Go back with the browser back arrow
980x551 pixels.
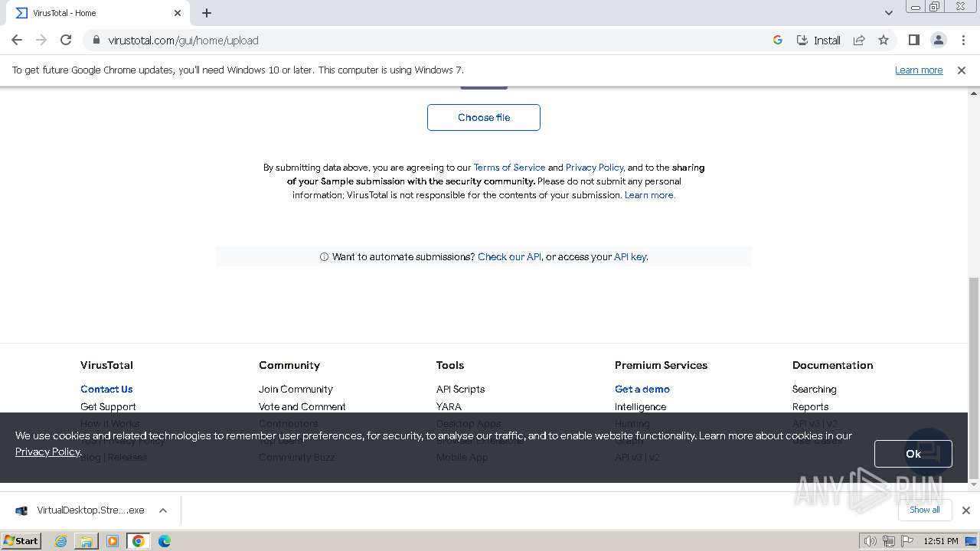pyautogui.click(x=17, y=40)
